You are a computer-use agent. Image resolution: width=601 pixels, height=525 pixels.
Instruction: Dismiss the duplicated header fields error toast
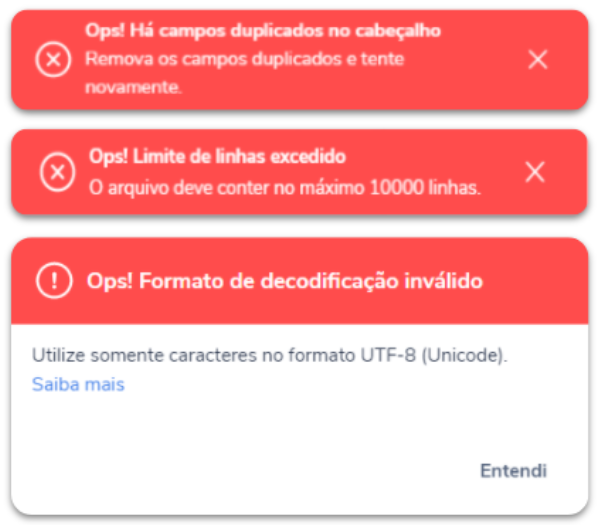pyautogui.click(x=538, y=60)
